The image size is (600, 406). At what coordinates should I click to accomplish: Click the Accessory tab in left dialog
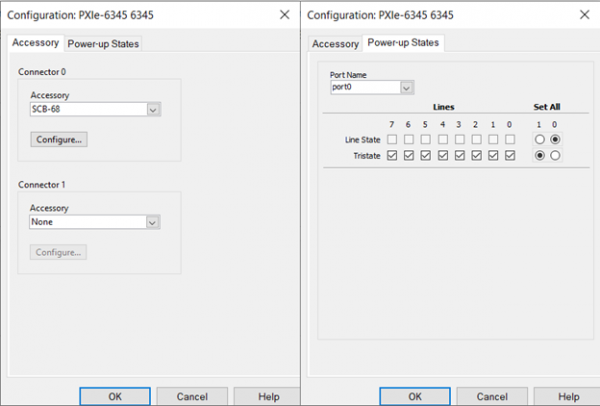[x=36, y=43]
